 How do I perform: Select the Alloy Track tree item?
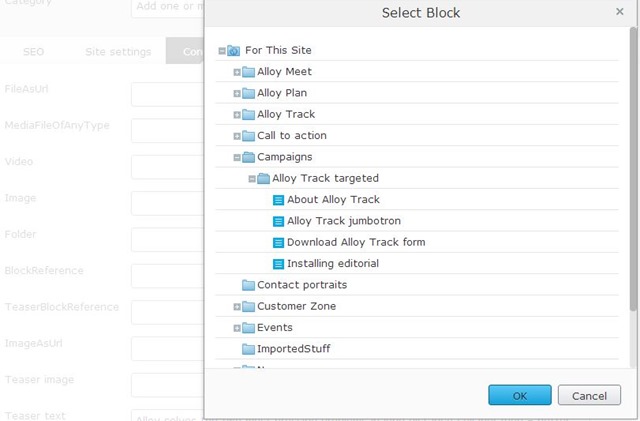[286, 115]
